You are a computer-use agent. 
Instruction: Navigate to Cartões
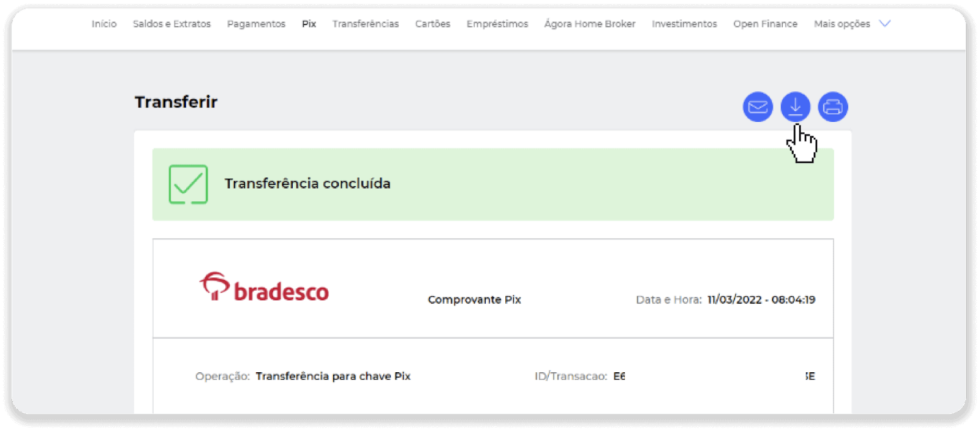(x=432, y=24)
